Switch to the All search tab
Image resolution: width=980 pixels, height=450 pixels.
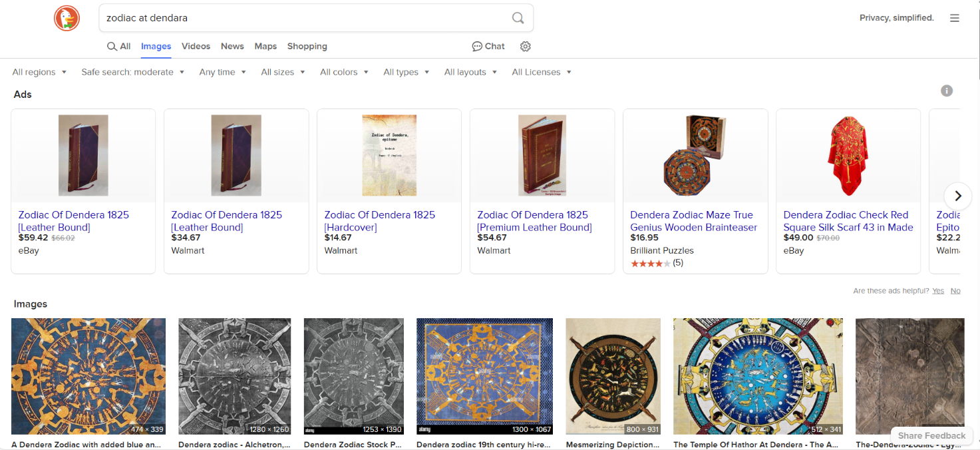coord(119,47)
